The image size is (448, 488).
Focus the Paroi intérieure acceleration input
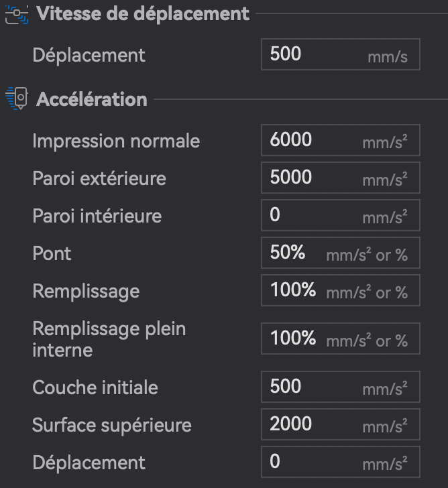341,215
